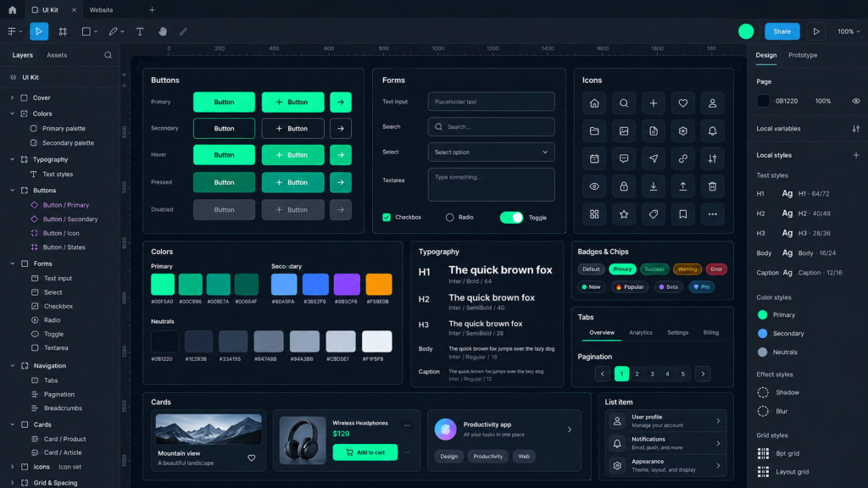Click the link icon in Icons panel

(x=682, y=158)
